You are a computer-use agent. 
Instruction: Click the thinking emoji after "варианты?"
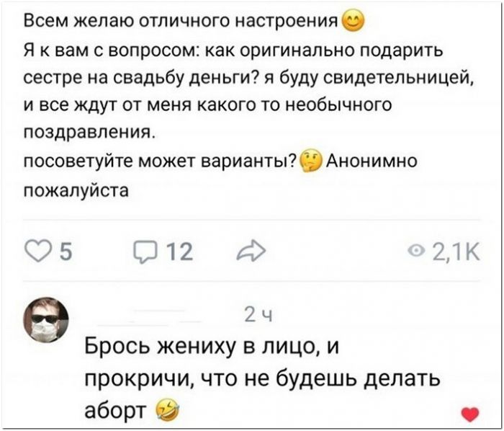point(310,161)
